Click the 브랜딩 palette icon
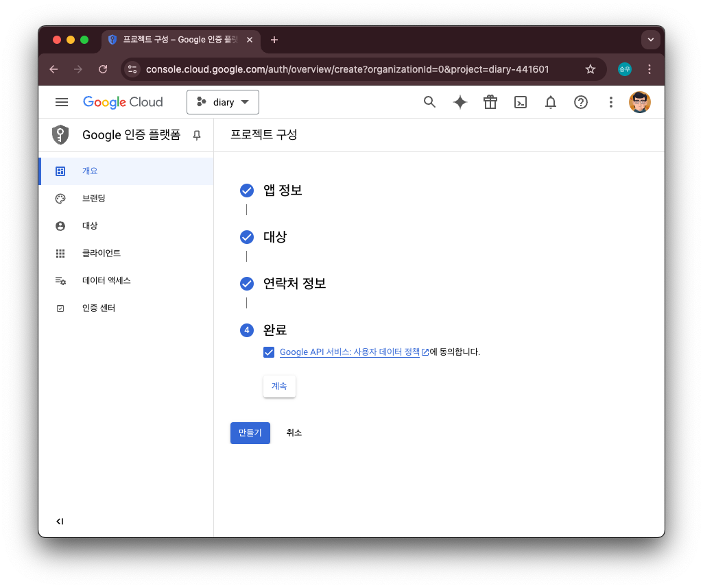The height and width of the screenshot is (588, 703). click(x=60, y=199)
